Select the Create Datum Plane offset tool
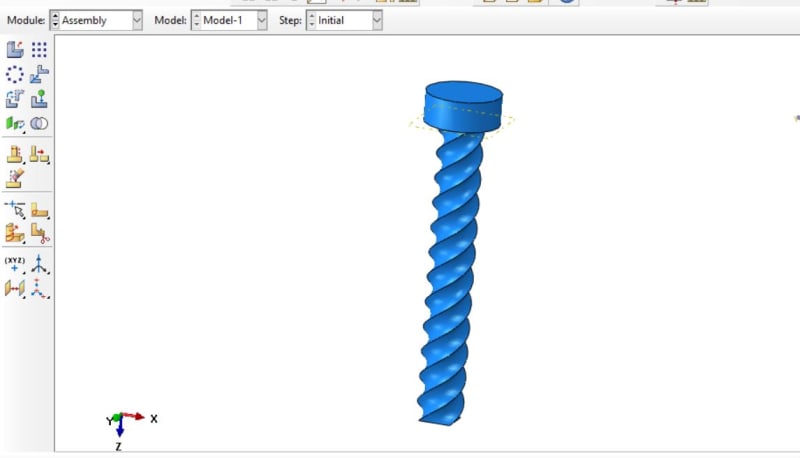 click(x=15, y=288)
